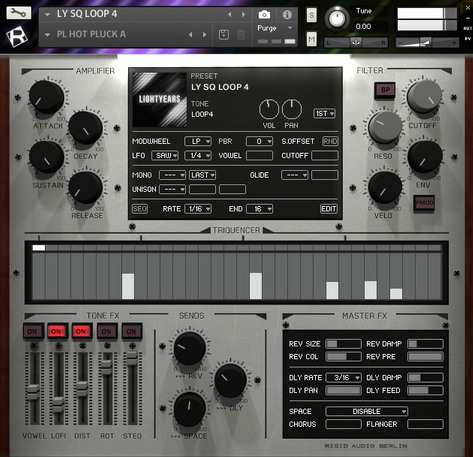The image size is (473, 457).
Task: Click the GLIDE amount value field
Action: (x=325, y=175)
